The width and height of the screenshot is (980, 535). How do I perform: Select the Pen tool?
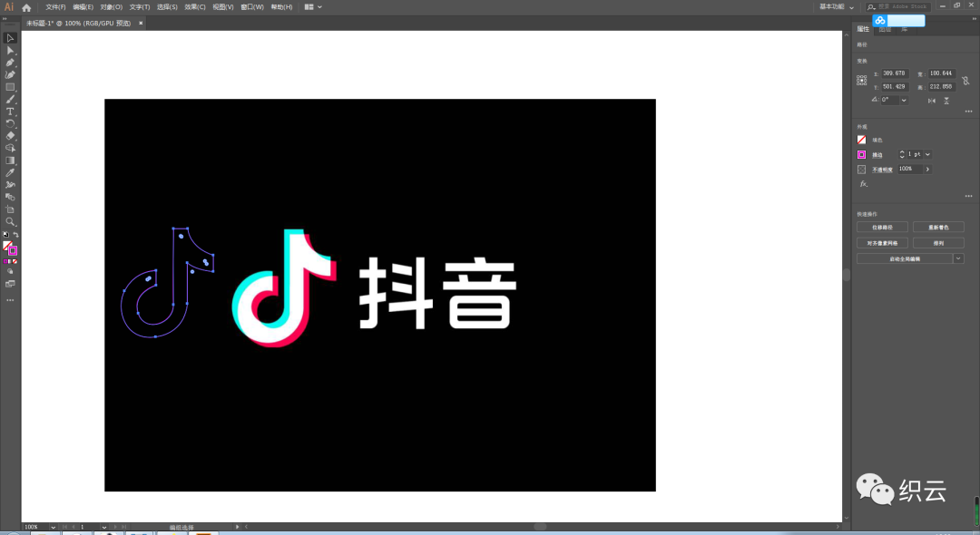coord(10,63)
